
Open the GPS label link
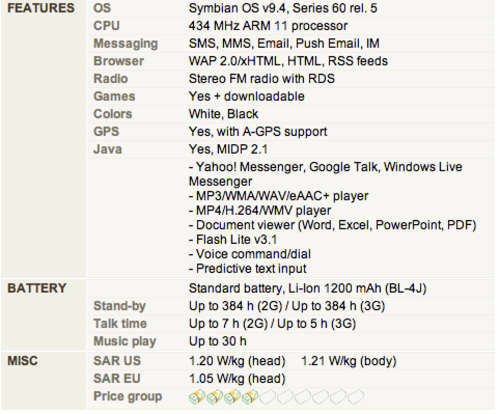[106, 132]
